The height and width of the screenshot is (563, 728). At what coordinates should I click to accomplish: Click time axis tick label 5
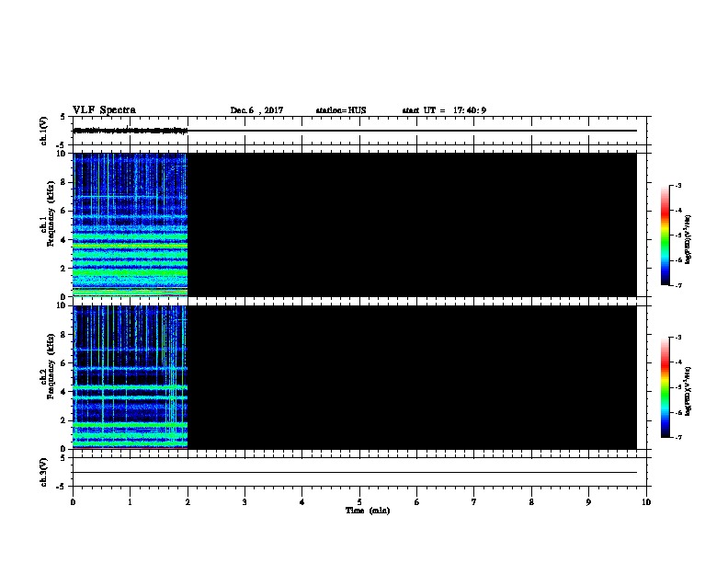click(359, 502)
